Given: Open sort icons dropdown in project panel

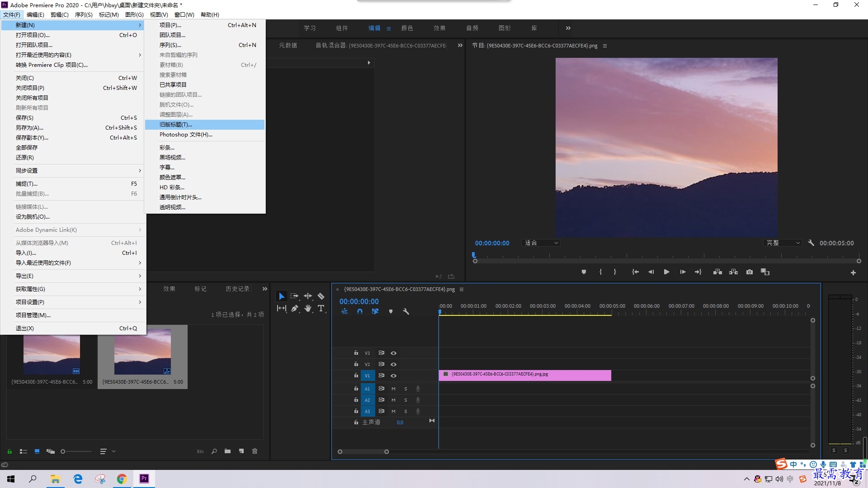Looking at the screenshot, I should (x=108, y=451).
